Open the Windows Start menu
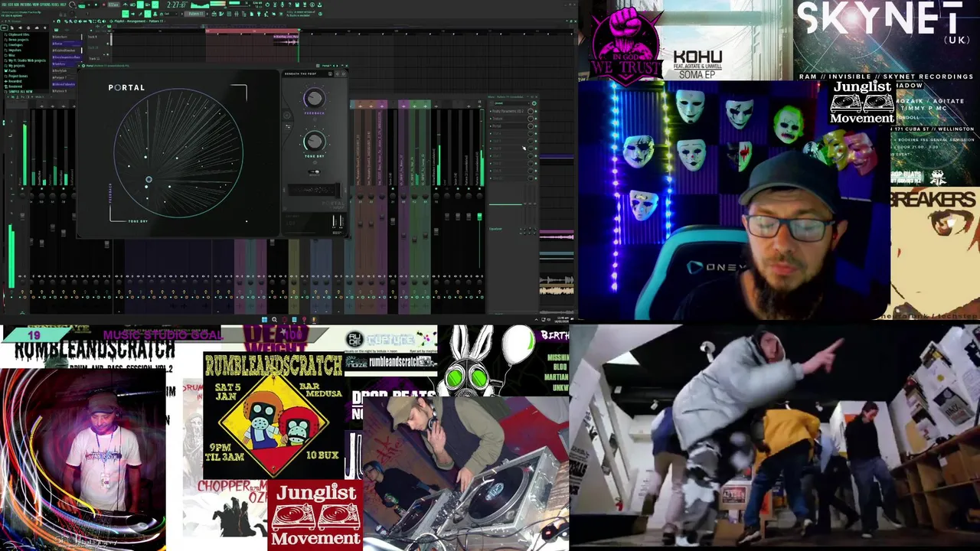980x551 pixels. click(x=264, y=319)
